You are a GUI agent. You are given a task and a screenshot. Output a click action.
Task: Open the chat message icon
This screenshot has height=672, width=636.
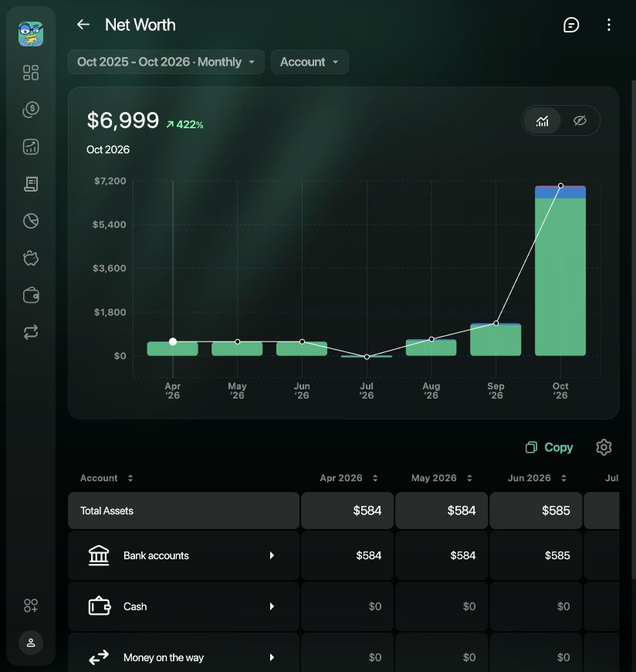(571, 25)
